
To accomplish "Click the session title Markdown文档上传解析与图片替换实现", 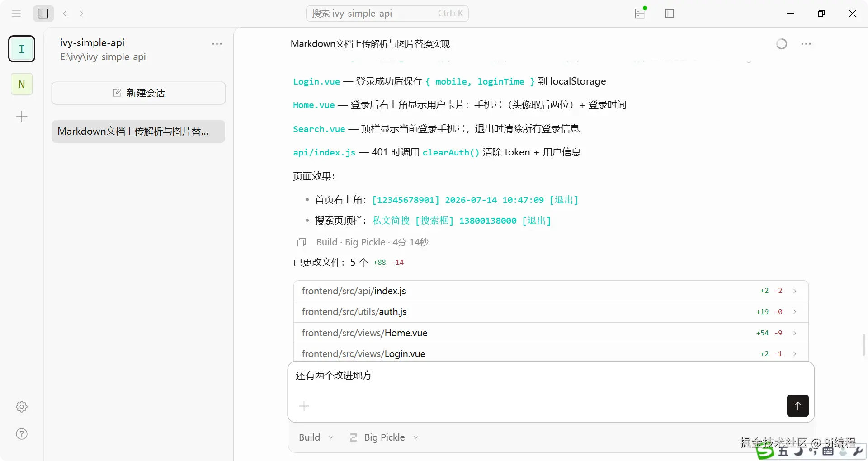I will (370, 44).
